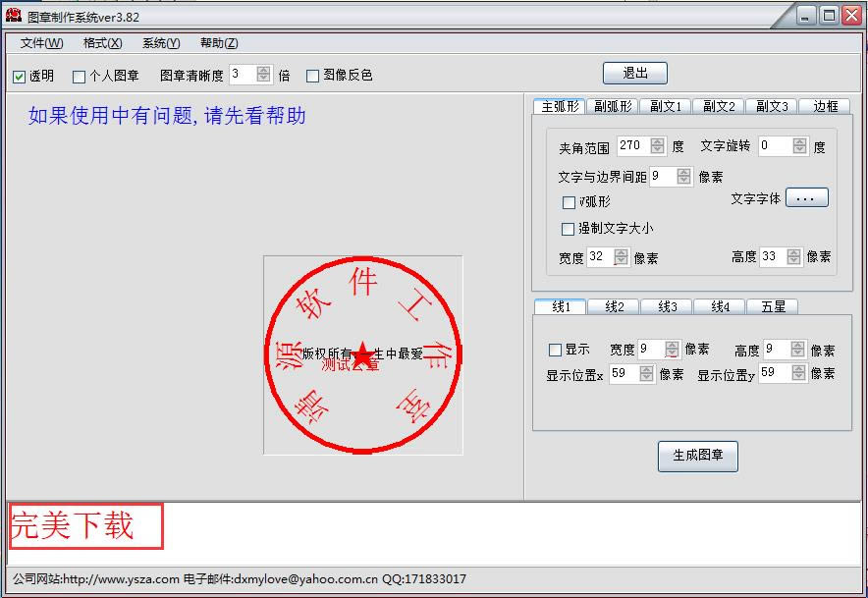Switch to the 副弧形 tab
Viewport: 868px width, 598px height.
tap(613, 106)
